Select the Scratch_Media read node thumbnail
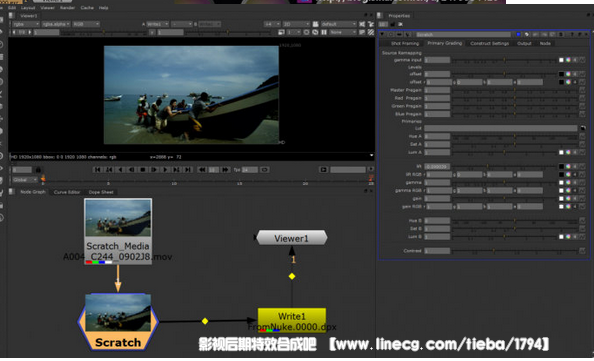The width and height of the screenshot is (594, 361). click(x=118, y=217)
